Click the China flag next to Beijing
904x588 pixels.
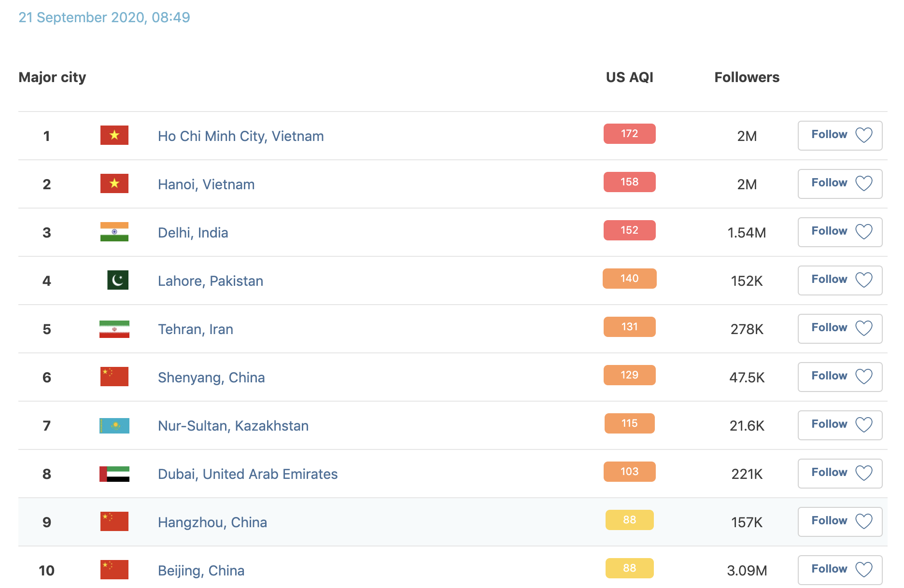click(114, 570)
